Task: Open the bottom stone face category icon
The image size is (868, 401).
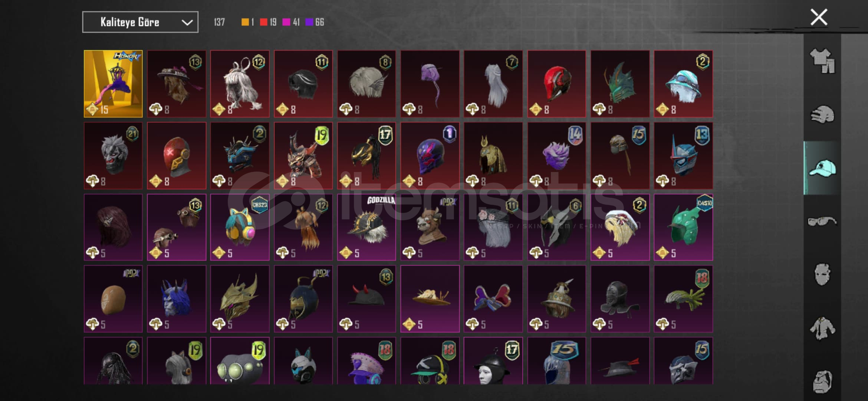Action: [822, 381]
